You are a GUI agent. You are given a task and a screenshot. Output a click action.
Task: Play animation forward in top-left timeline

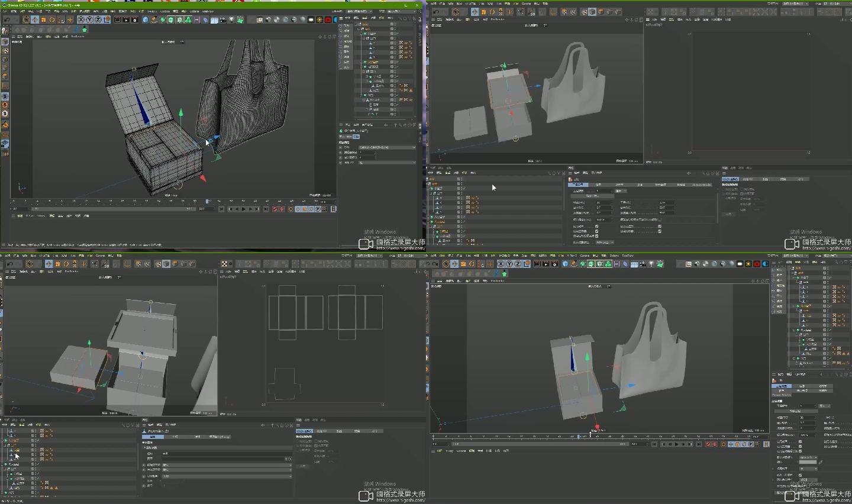click(244, 209)
